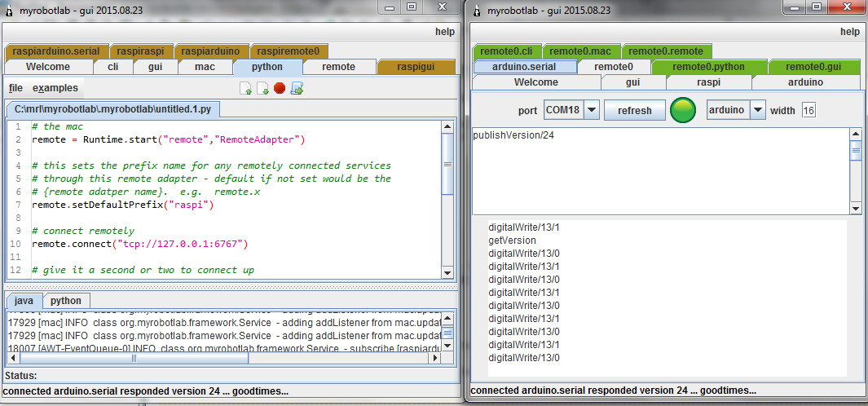Switch to the raspiarduino.serial tab

(x=56, y=51)
